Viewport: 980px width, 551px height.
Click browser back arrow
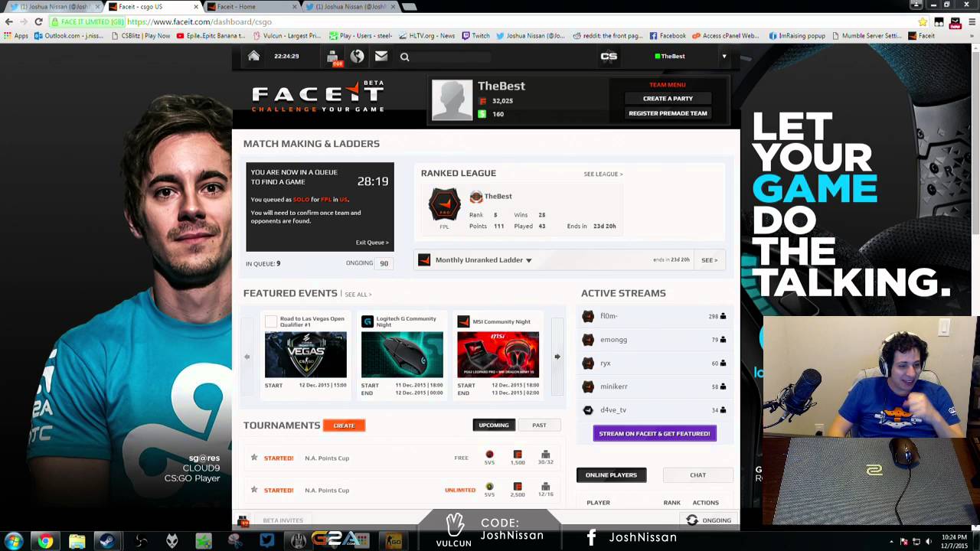point(8,21)
